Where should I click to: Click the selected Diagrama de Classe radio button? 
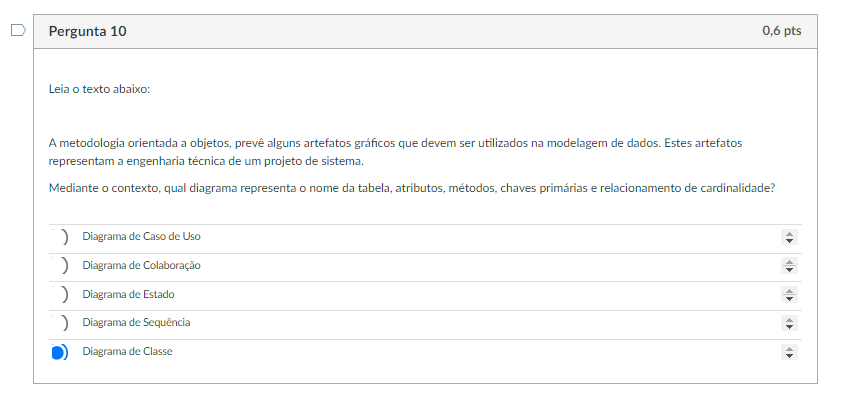[60, 352]
